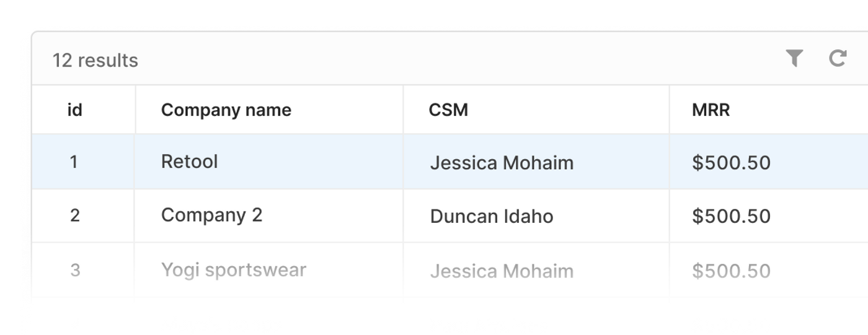Click the MRR column header
The height and width of the screenshot is (335, 868).
[x=711, y=110]
